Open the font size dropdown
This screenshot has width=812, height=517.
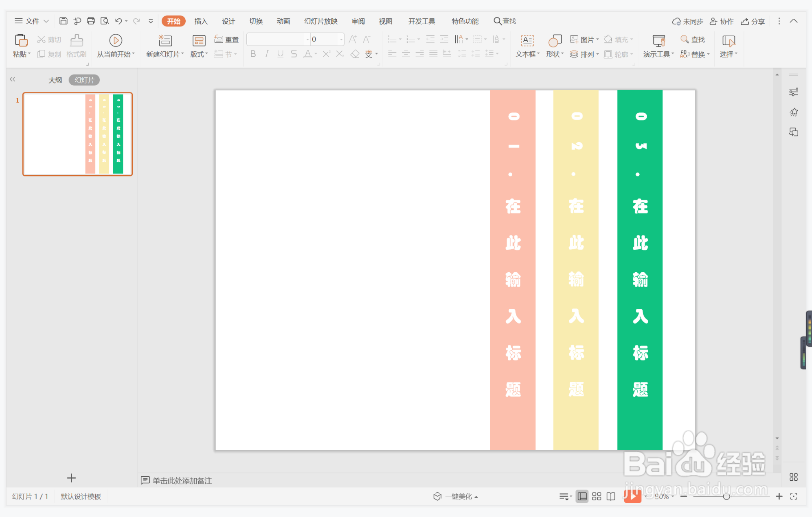click(x=341, y=40)
